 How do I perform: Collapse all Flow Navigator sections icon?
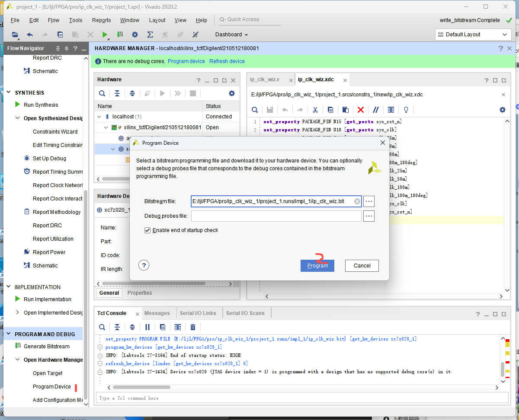tap(58, 48)
